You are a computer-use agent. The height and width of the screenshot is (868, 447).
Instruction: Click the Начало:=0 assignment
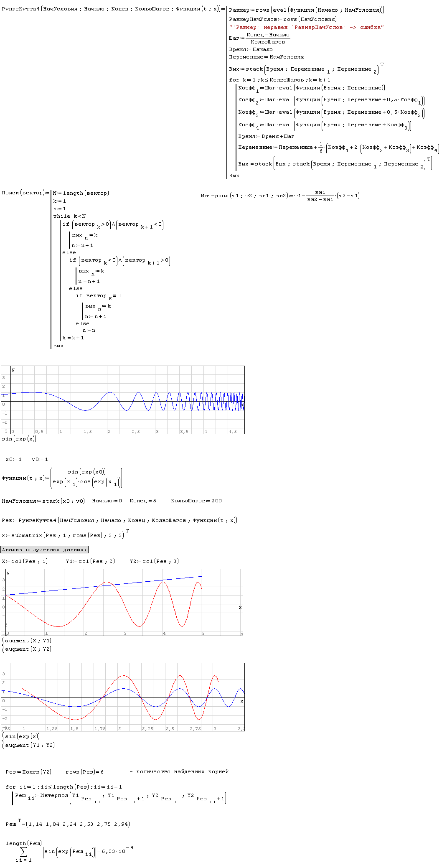click(107, 501)
